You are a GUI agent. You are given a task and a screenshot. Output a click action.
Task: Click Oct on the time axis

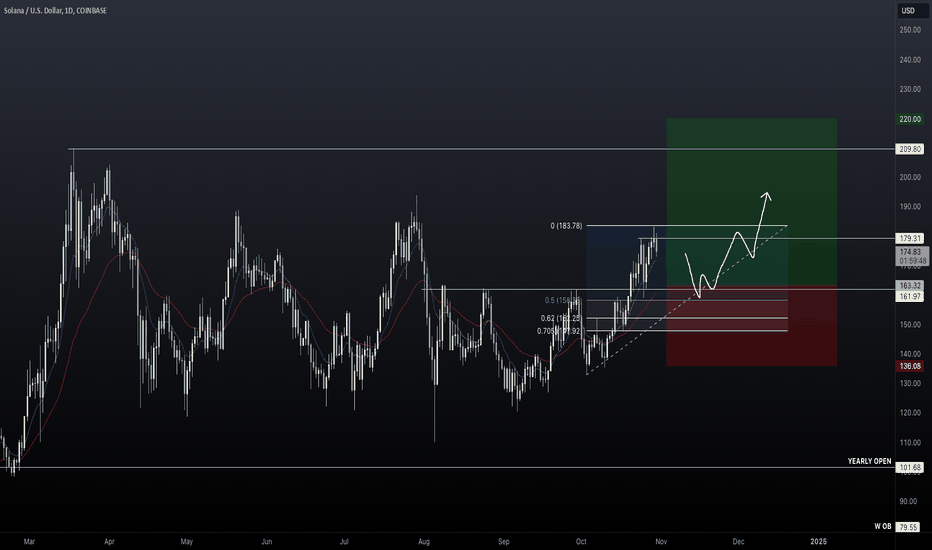(x=581, y=542)
